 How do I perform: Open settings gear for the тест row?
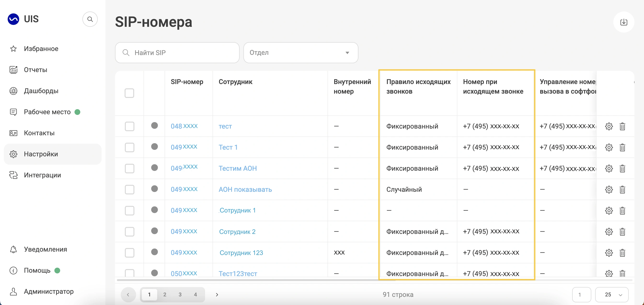click(x=609, y=126)
